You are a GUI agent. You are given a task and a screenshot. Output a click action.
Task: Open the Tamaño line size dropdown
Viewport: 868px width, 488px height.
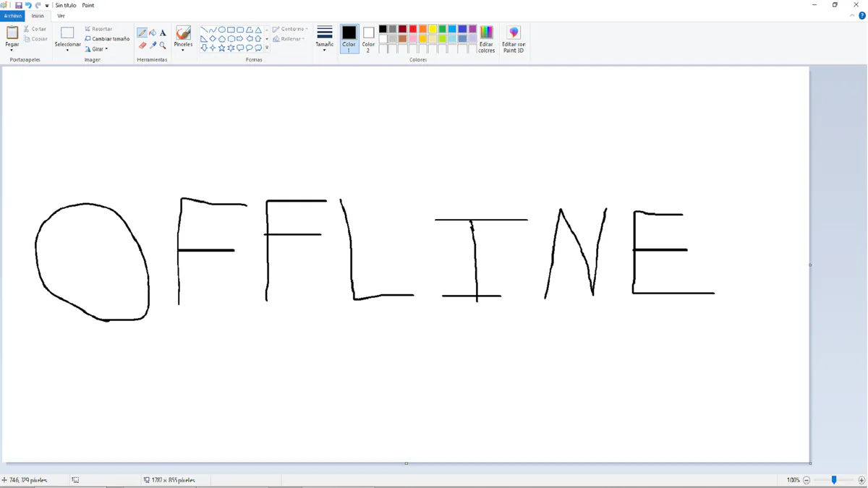[x=325, y=39]
